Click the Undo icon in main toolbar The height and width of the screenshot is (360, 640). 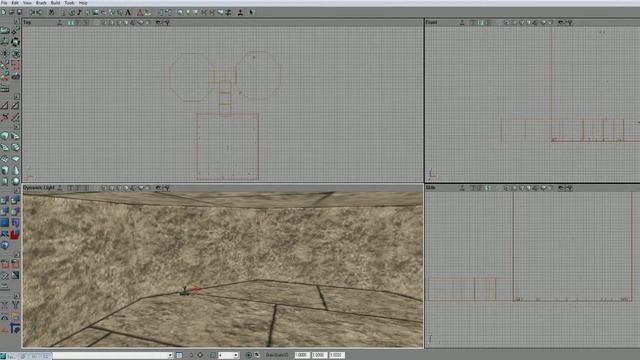coord(32,12)
